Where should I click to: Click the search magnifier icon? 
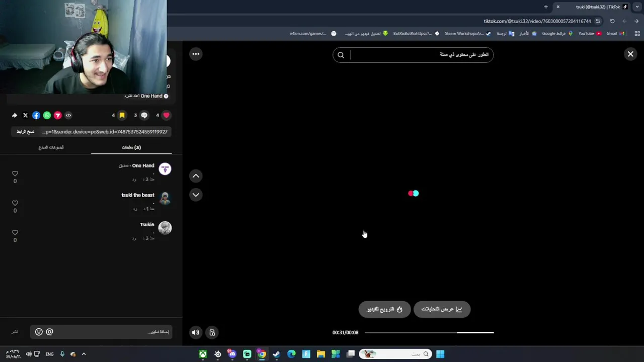click(341, 55)
